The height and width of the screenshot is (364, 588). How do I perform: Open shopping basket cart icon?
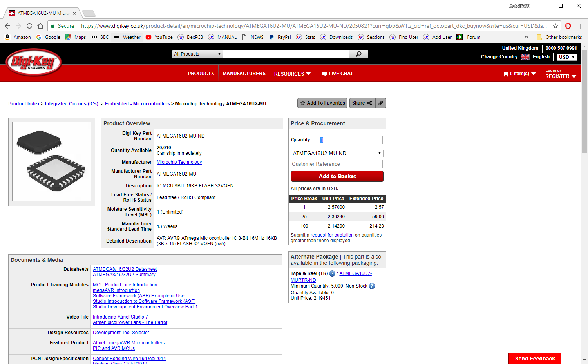tap(505, 74)
